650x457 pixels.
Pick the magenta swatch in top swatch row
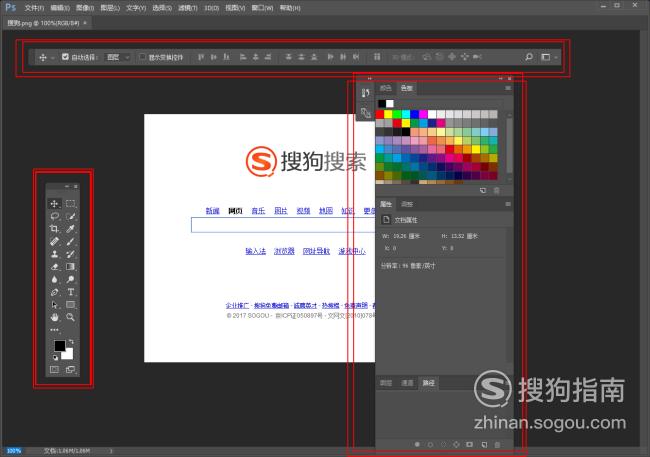pos(423,114)
